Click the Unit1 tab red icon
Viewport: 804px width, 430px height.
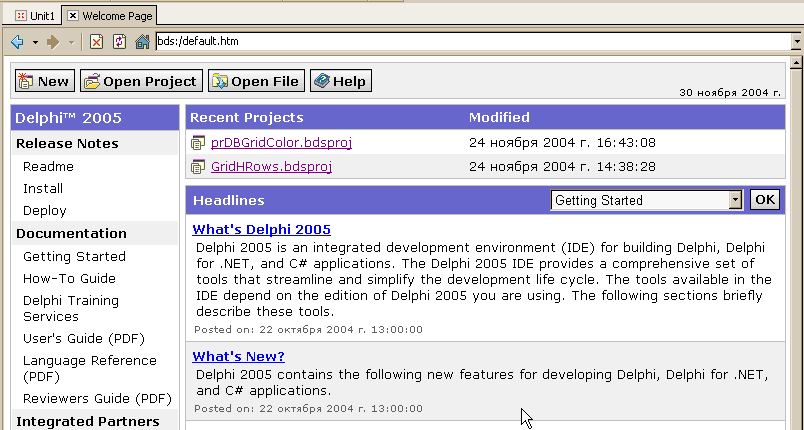click(x=21, y=16)
